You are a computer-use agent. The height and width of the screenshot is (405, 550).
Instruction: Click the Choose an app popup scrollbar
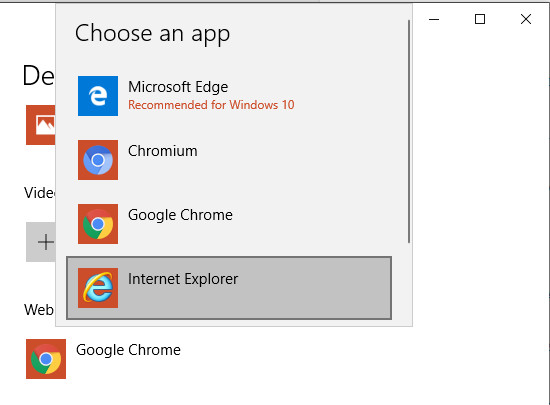tap(409, 131)
